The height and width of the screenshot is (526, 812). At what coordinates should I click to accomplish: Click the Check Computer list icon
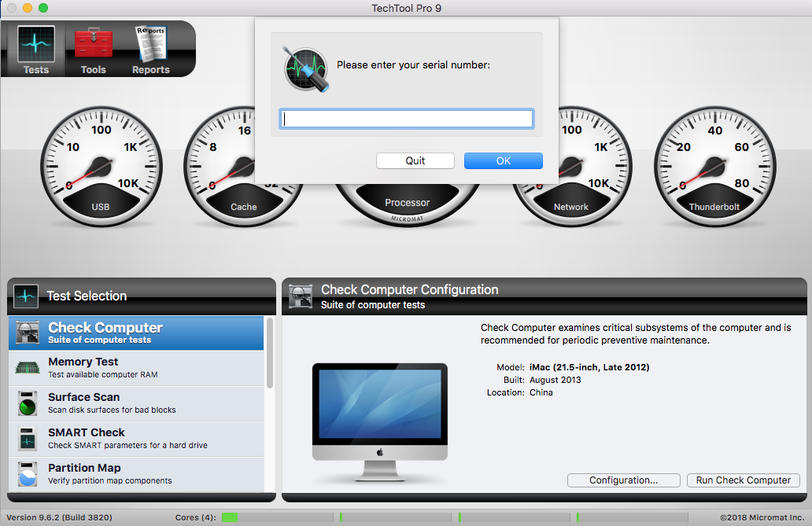tap(28, 333)
